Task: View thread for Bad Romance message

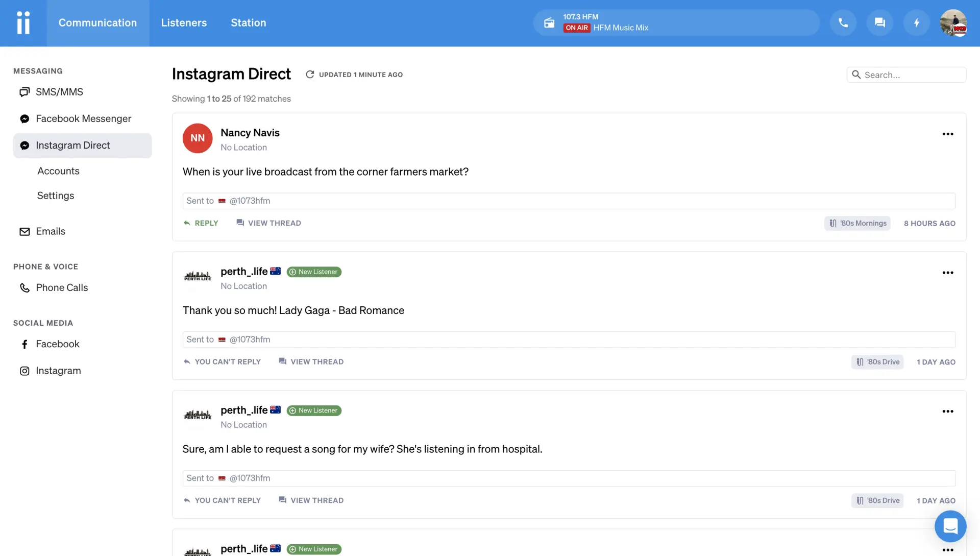Action: 311,362
